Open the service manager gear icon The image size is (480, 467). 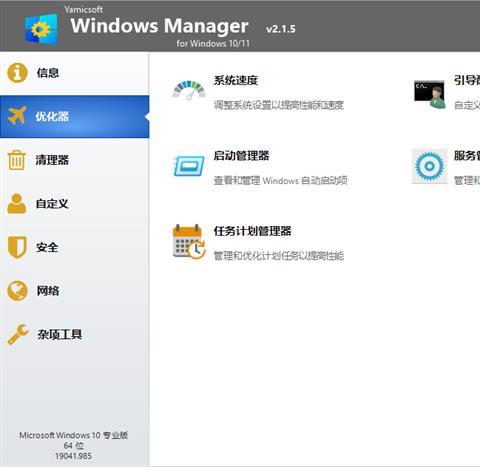point(430,166)
